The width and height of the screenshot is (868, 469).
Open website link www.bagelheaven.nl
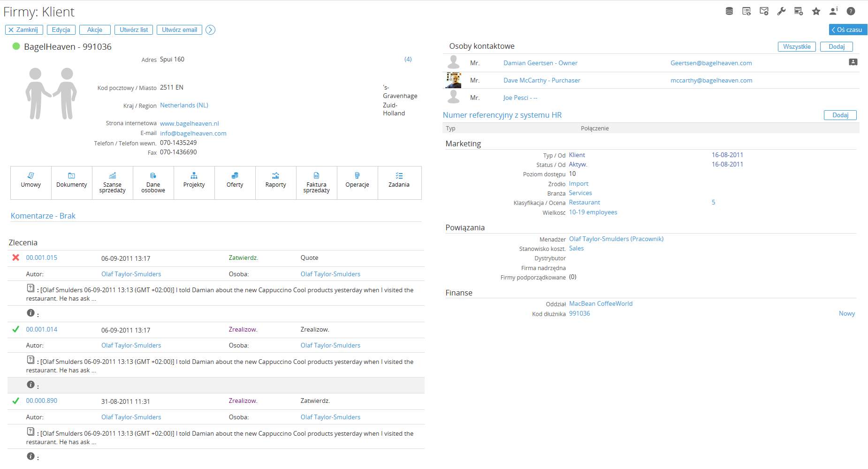click(x=190, y=124)
